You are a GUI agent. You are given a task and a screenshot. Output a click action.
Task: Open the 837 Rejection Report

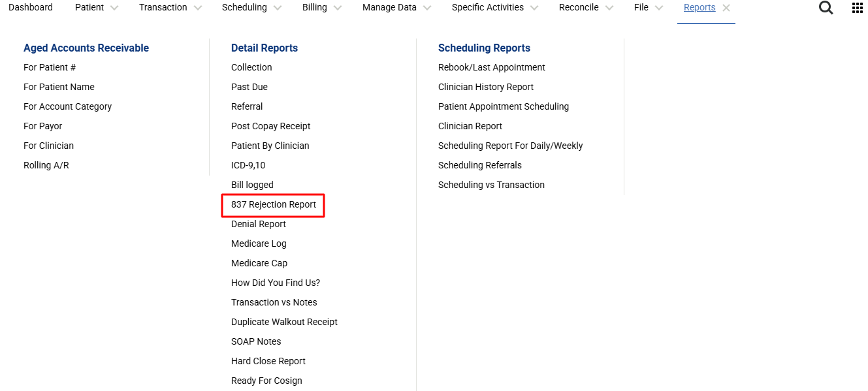click(273, 204)
